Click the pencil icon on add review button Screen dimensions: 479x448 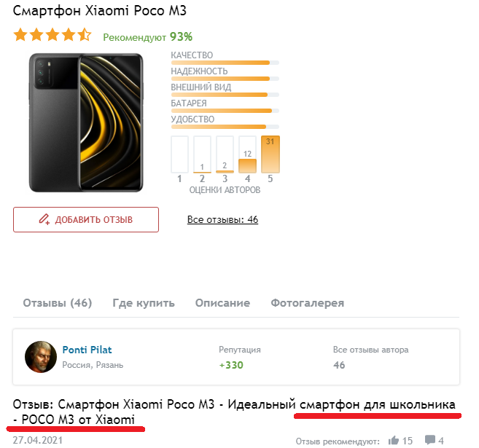tap(44, 219)
